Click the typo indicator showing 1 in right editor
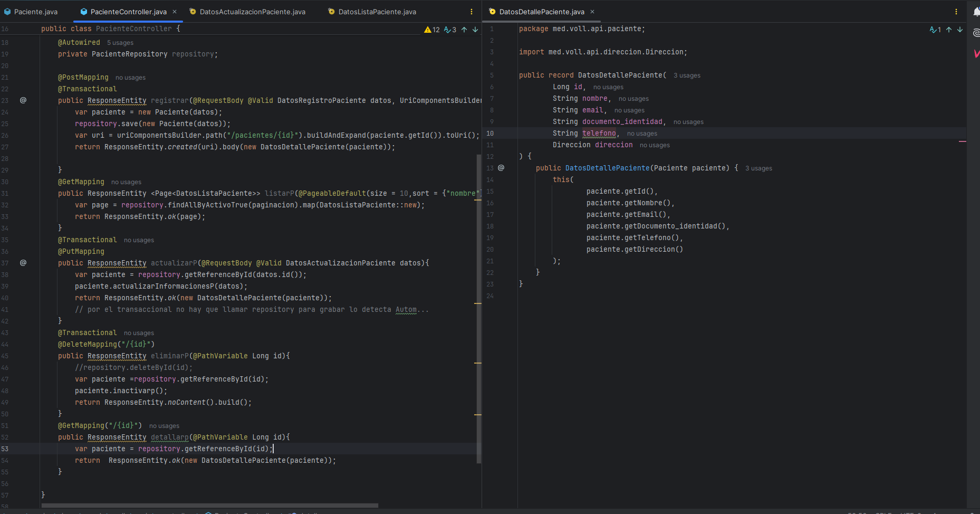Screen dimensions: 980x514 tap(935, 30)
